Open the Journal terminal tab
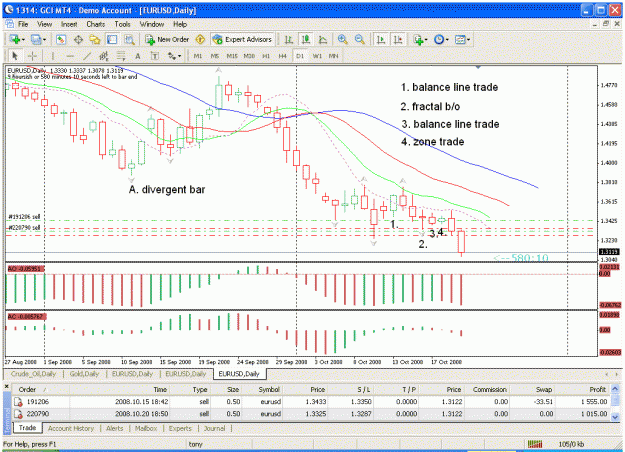 (214, 428)
